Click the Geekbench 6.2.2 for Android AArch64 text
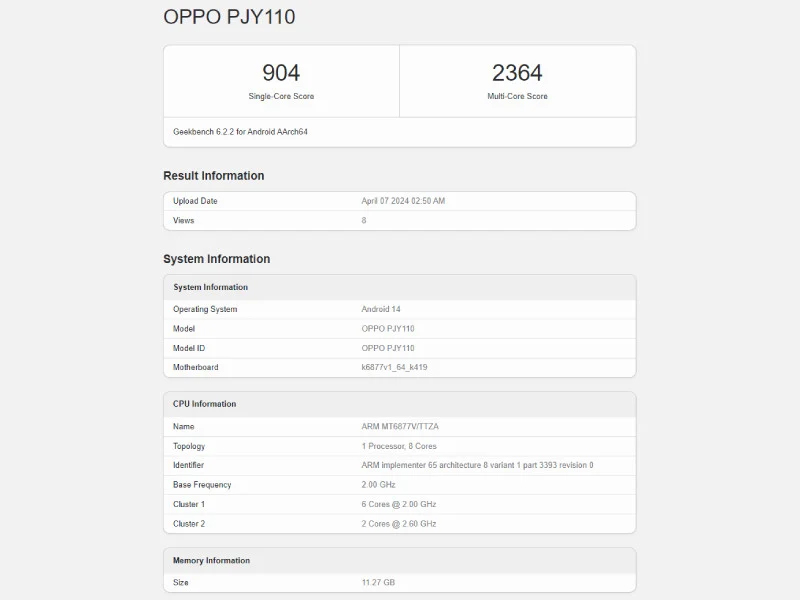The image size is (800, 600). point(240,131)
